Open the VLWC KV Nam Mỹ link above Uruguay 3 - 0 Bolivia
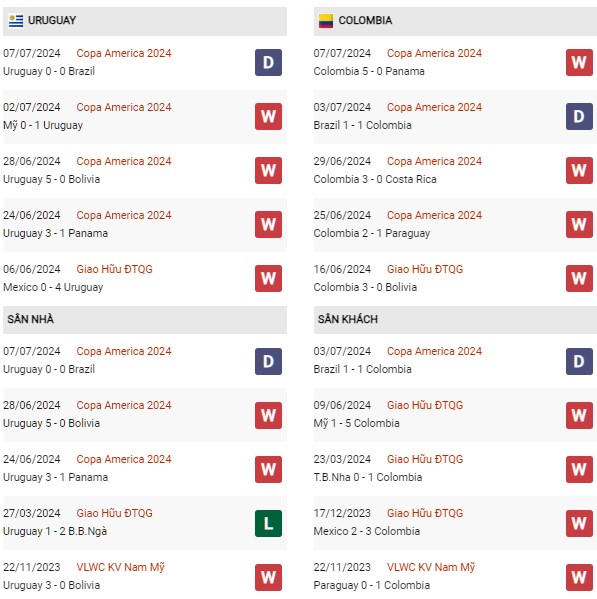This screenshot has width=597, height=599. pyautogui.click(x=120, y=567)
